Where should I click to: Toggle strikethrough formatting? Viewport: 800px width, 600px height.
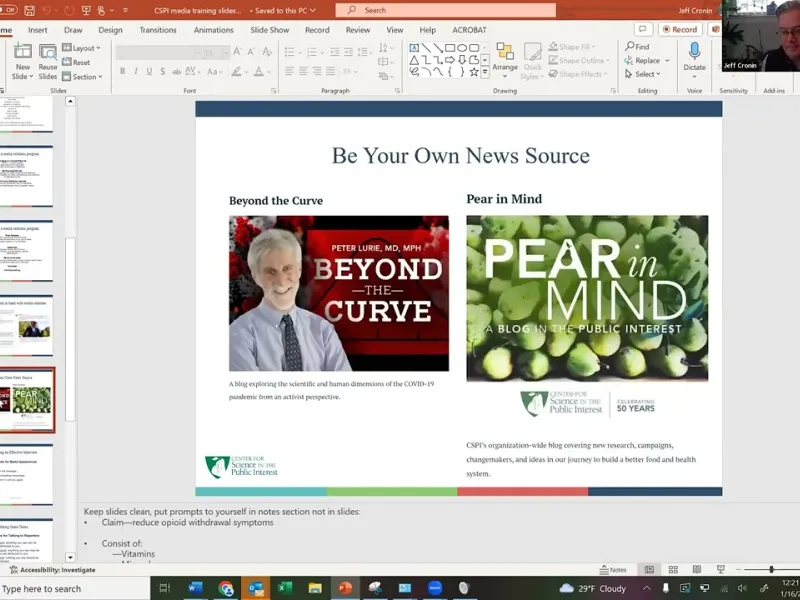[x=177, y=71]
